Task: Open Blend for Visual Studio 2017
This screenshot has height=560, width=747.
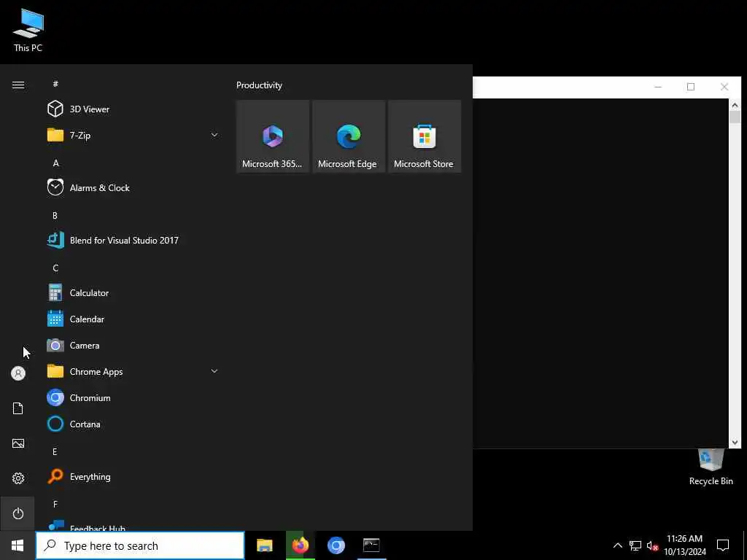Action: [133, 240]
